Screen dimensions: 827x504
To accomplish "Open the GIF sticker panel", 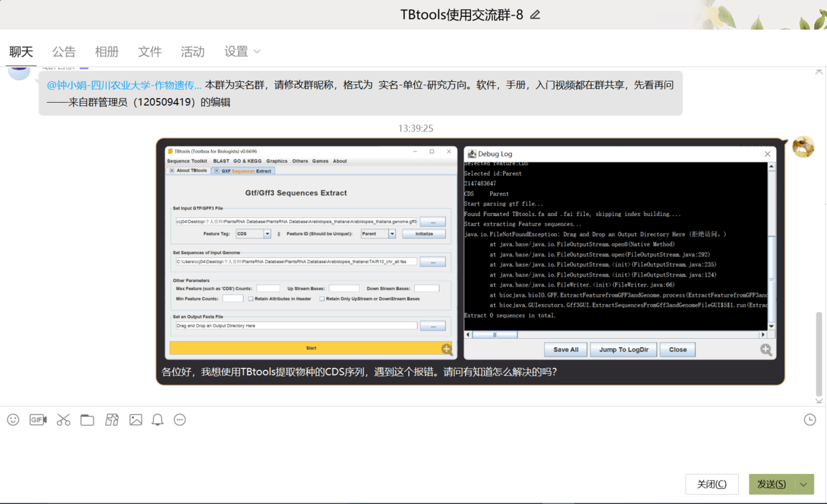I will click(38, 419).
